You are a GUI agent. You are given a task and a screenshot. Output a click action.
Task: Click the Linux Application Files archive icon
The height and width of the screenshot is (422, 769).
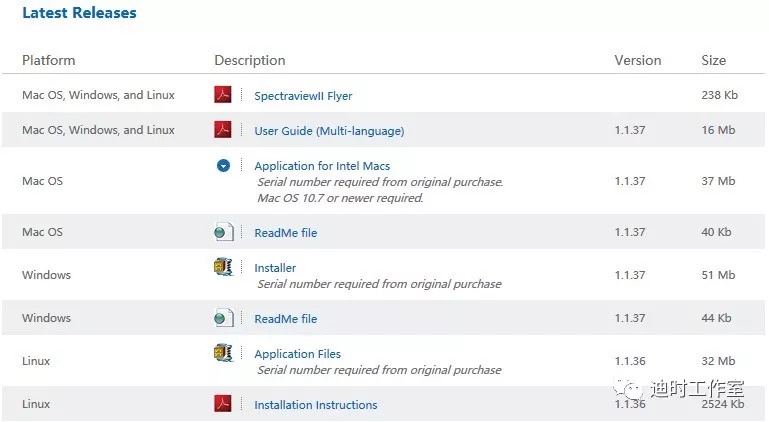[x=223, y=354]
